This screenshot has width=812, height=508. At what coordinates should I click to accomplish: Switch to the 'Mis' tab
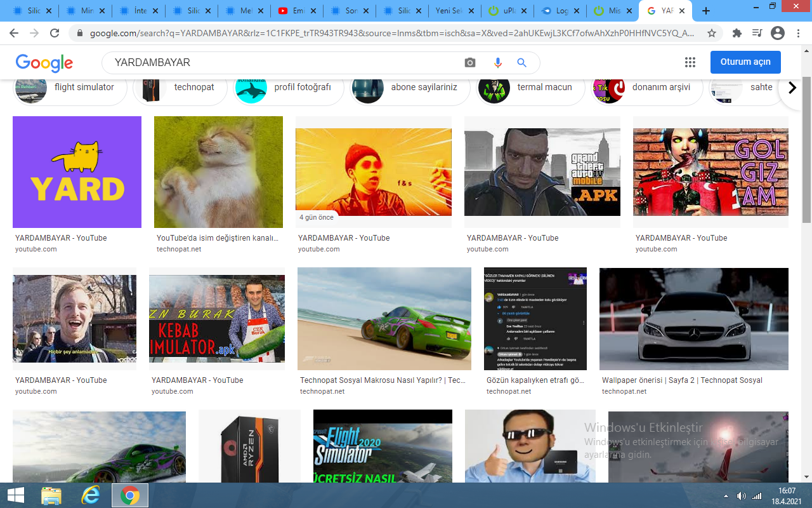[x=612, y=11]
